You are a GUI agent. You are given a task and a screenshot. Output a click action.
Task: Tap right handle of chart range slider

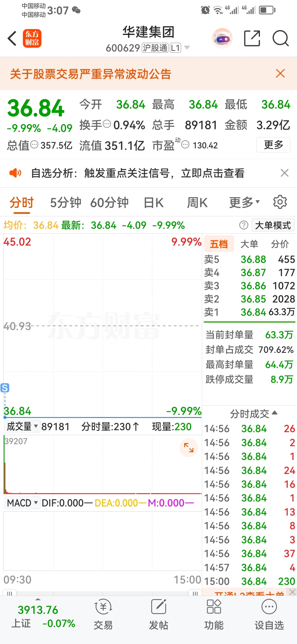(x=195, y=593)
